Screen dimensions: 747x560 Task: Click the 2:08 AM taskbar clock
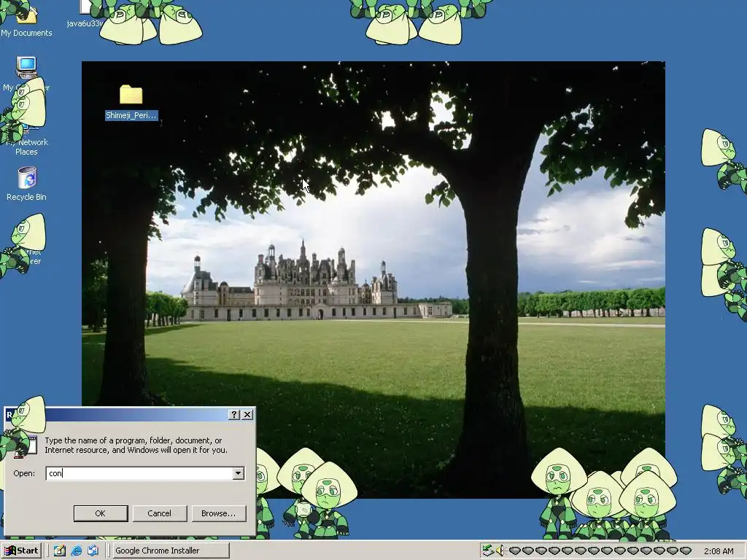(719, 551)
